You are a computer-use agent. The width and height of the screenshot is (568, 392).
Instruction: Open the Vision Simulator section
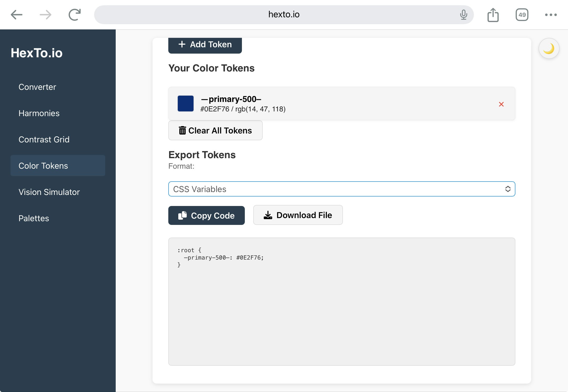[x=49, y=192]
